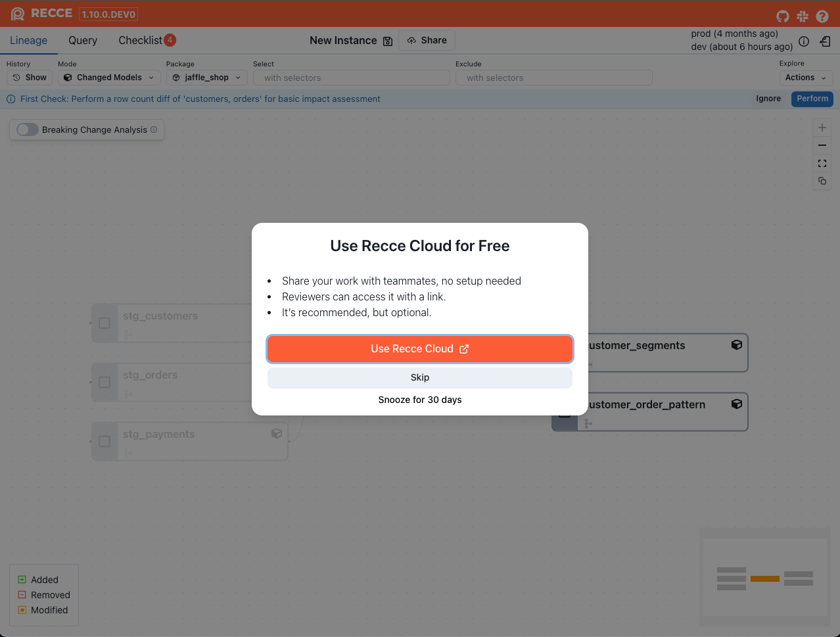
Task: Check the stg_customers node checkbox
Action: click(x=105, y=323)
